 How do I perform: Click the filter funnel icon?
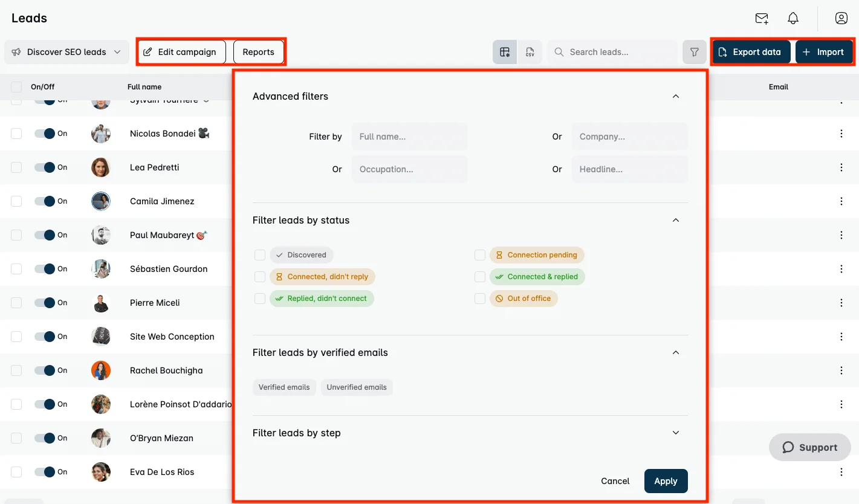(695, 52)
